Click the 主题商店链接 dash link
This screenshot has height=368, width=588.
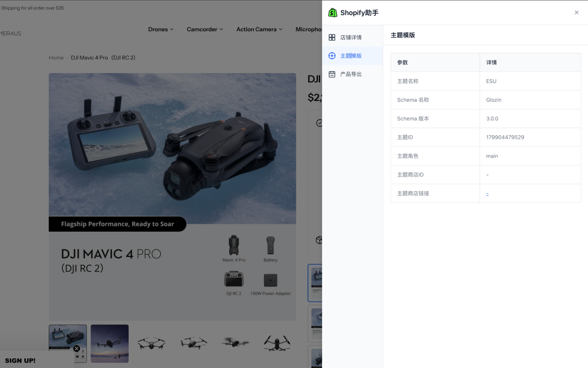point(487,194)
